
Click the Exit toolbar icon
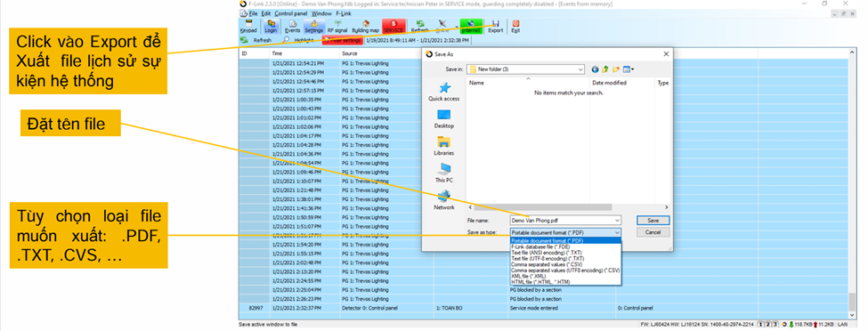[515, 26]
